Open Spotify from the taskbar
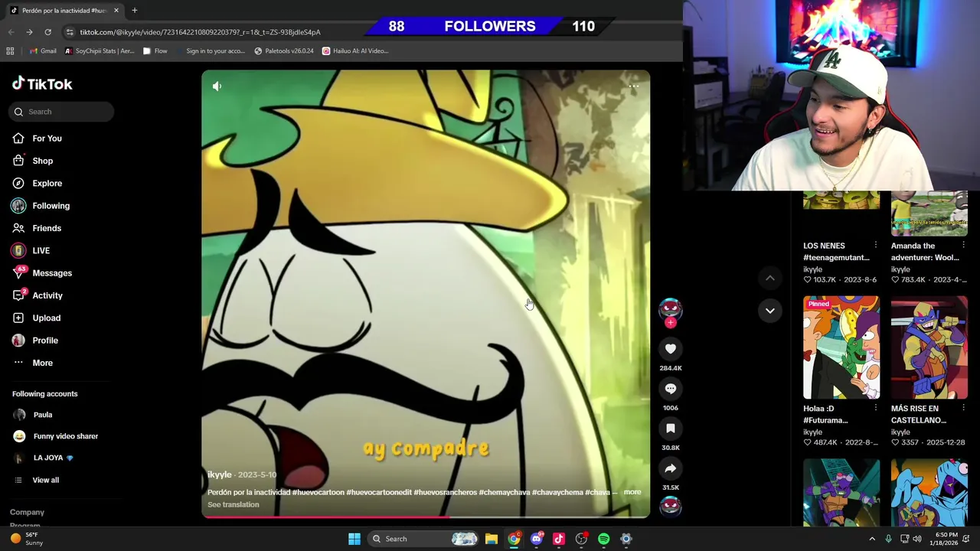980x551 pixels. [x=603, y=539]
